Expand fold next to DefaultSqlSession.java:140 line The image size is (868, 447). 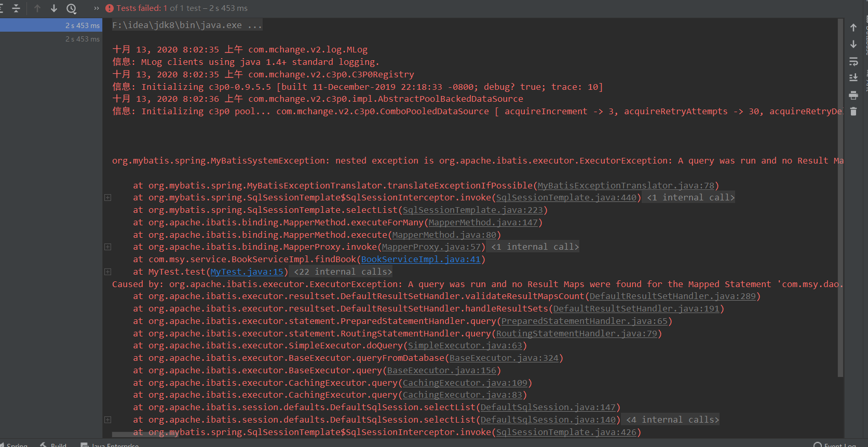click(107, 419)
